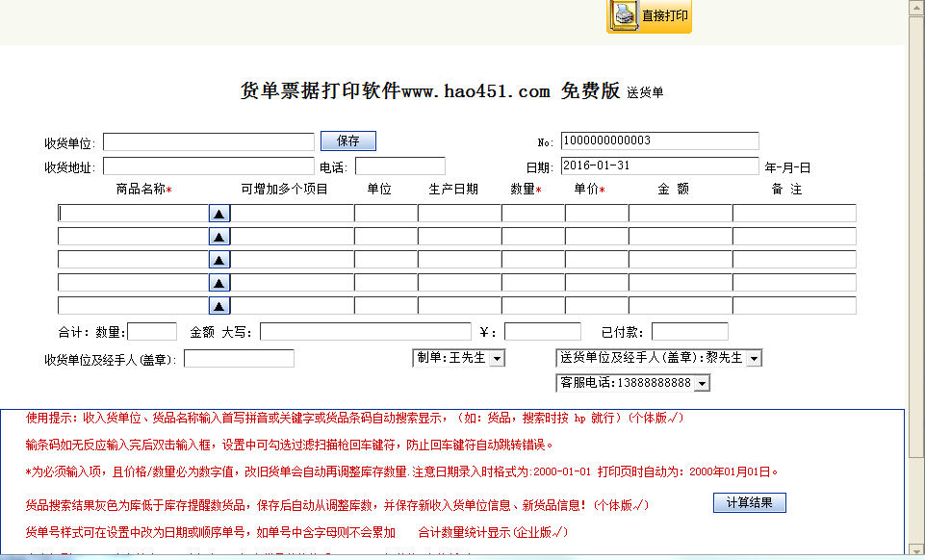Click the 合计 数量 total field
Screen dimensions: 925x560
[x=152, y=332]
